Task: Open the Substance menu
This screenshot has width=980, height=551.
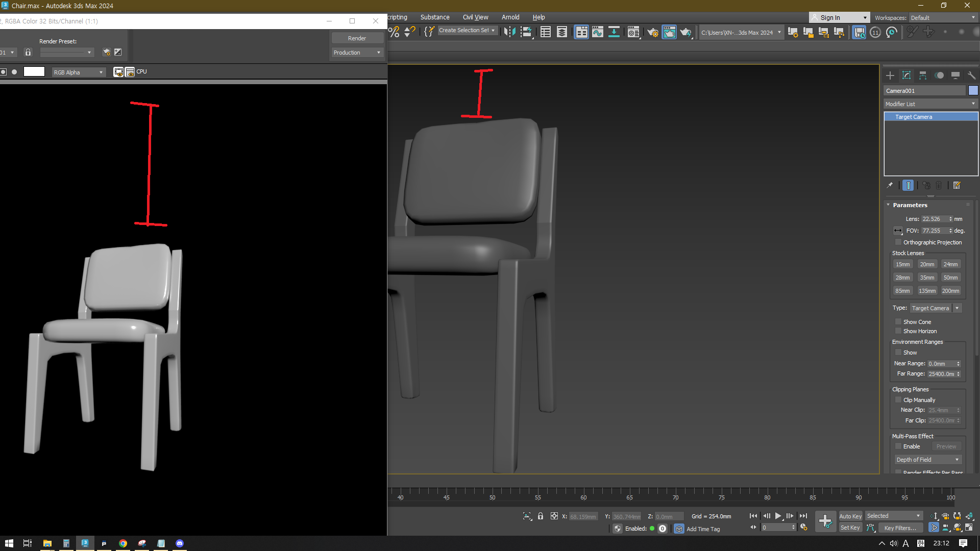Action: tap(435, 17)
